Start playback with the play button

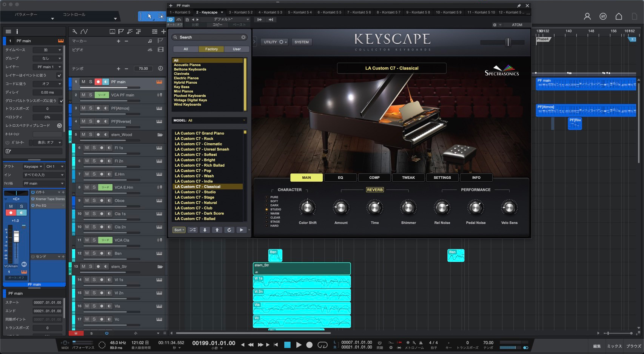point(299,345)
